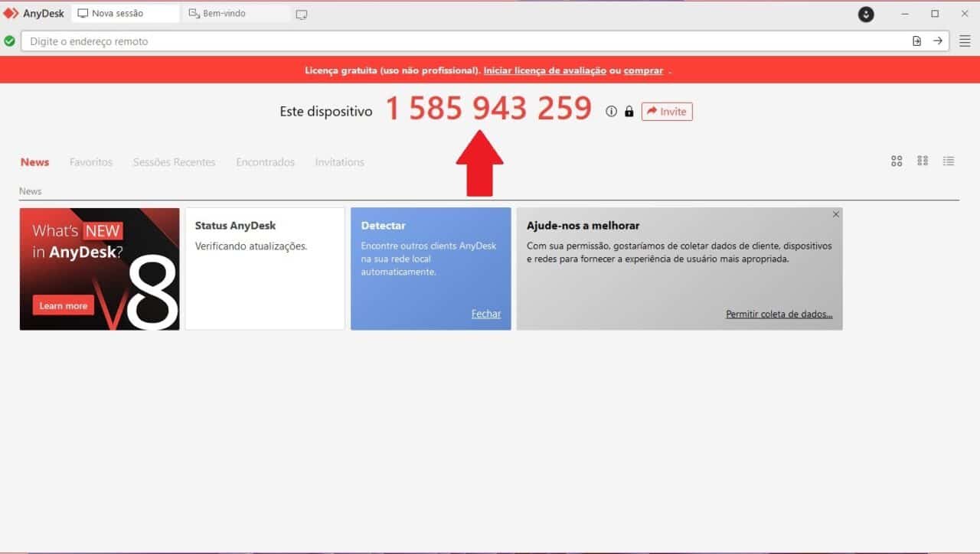The width and height of the screenshot is (980, 554).
Task: Click the connect arrow icon
Action: point(938,41)
